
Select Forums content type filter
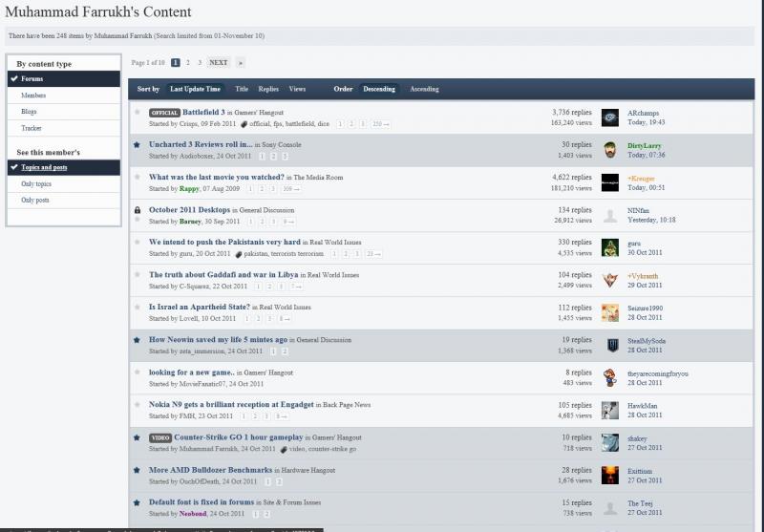tap(64, 79)
